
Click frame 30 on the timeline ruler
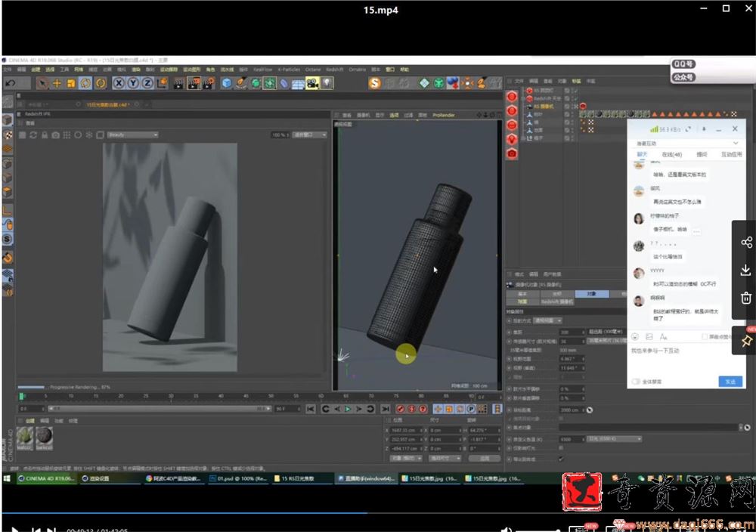[171, 396]
